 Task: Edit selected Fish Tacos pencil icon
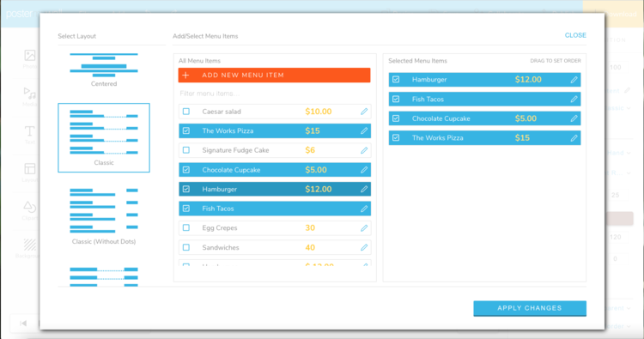pos(574,99)
